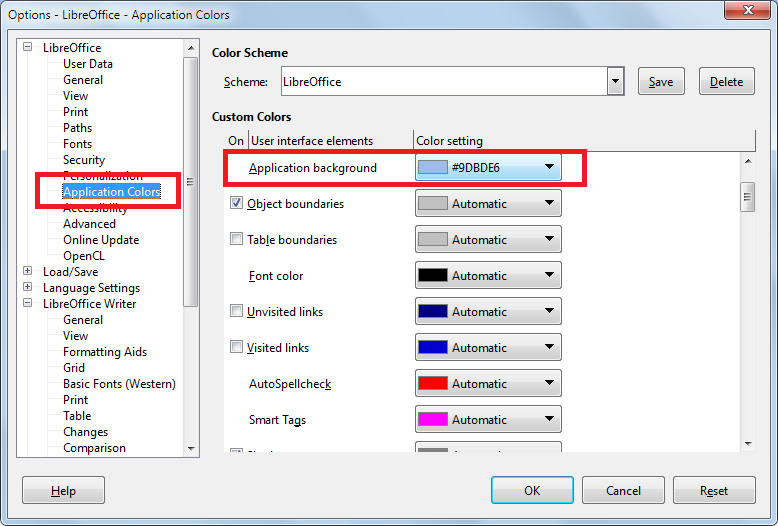Viewport: 778px width, 526px height.
Task: Confirm the options with OK
Action: coord(532,490)
